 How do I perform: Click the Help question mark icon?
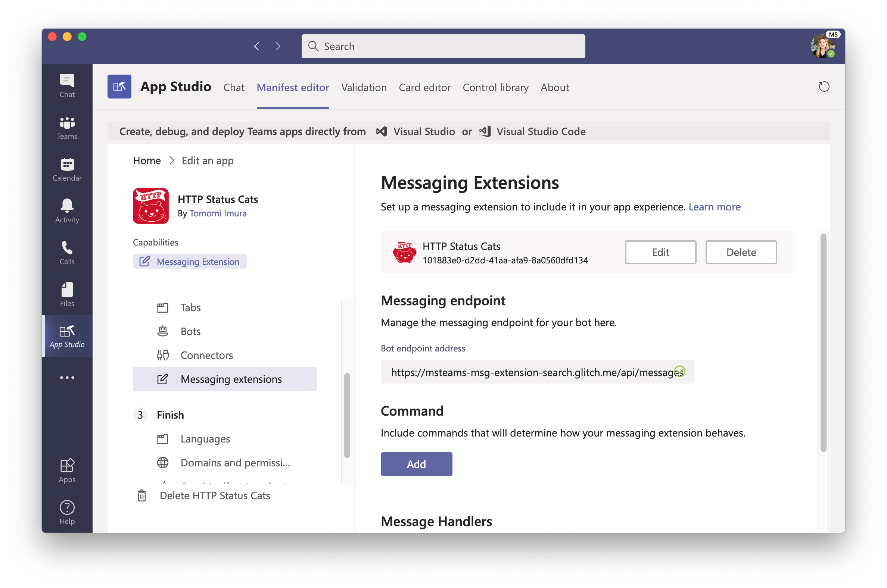[67, 512]
